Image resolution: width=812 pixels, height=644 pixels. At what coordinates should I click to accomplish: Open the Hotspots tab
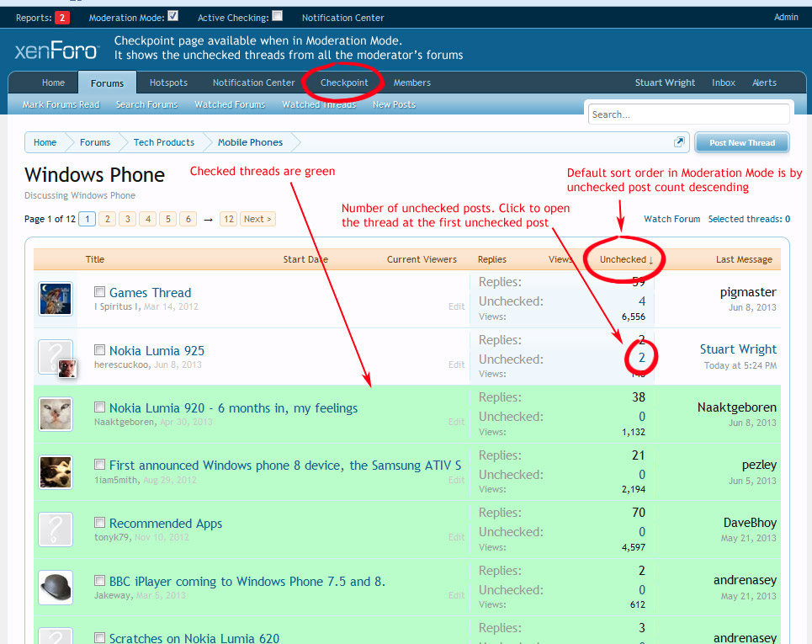168,82
